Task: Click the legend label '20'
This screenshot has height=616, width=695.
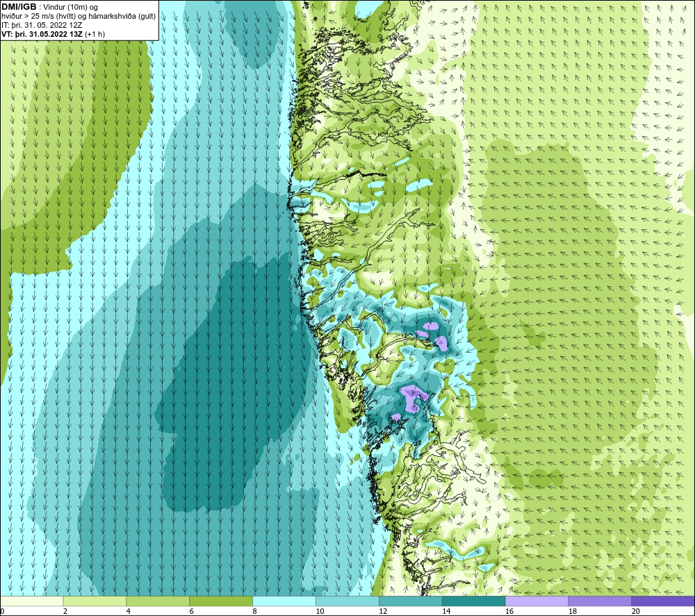Action: [x=636, y=611]
